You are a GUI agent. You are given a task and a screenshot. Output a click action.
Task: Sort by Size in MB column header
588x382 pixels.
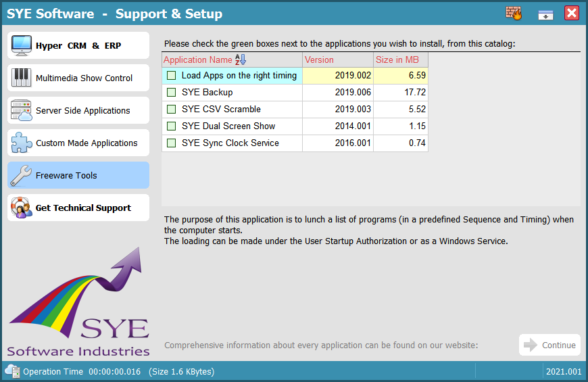[x=401, y=59]
